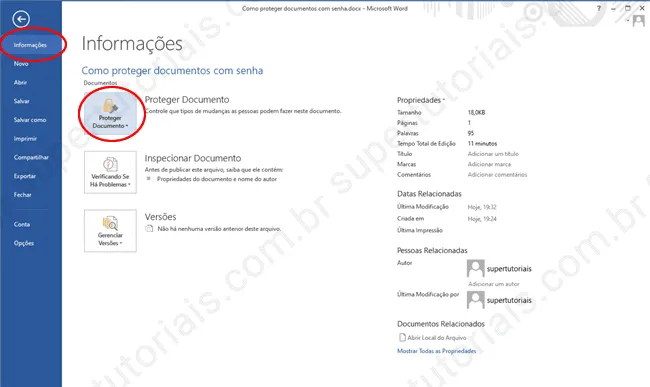Click the Documentos Relacionados heading
650x387 pixels.
pyautogui.click(x=441, y=324)
